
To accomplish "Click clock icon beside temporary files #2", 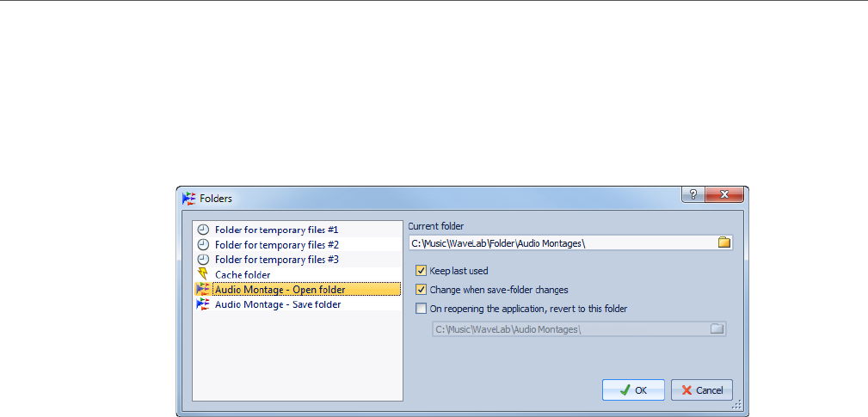I will click(x=203, y=245).
